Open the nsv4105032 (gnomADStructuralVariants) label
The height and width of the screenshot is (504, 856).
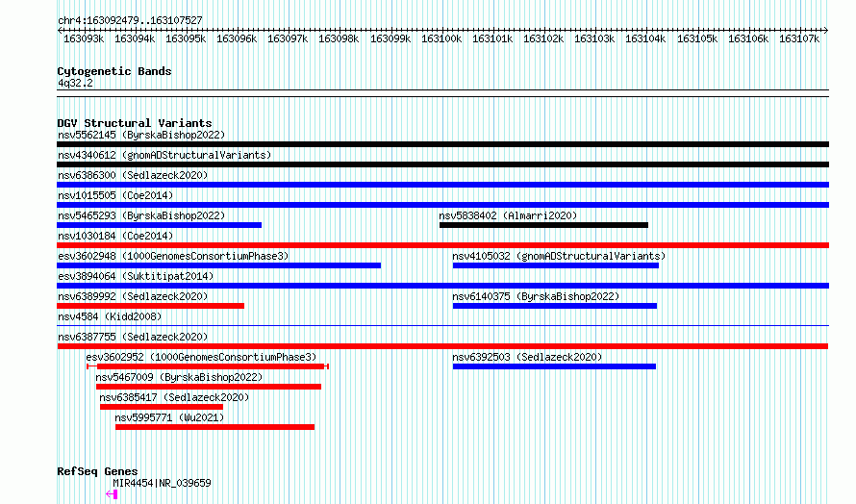click(x=559, y=256)
